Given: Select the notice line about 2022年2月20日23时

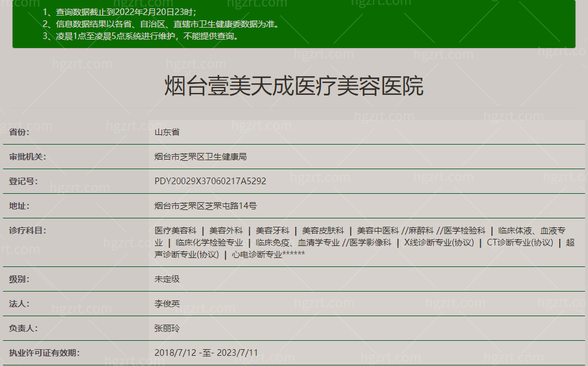Looking at the screenshot, I should pos(119,12).
